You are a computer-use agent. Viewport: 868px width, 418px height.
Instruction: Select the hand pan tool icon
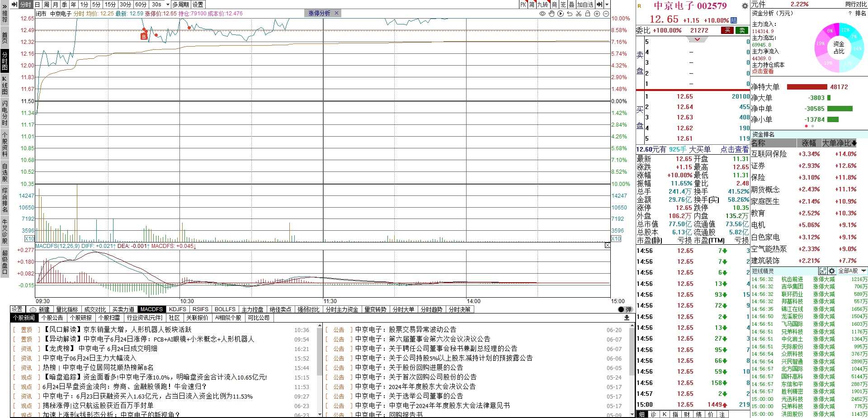552,14
